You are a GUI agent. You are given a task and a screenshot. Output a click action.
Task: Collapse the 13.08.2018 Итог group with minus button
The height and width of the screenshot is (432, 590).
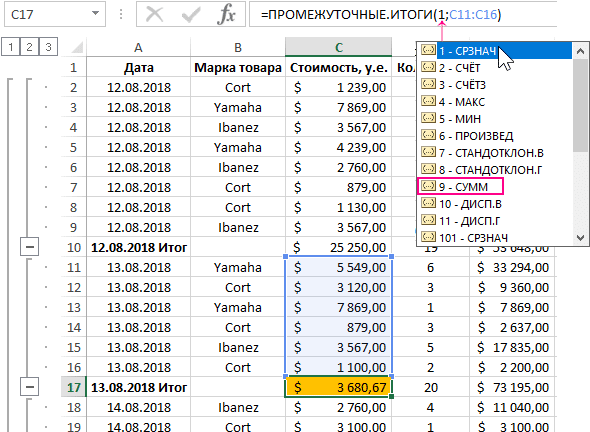pos(29,387)
